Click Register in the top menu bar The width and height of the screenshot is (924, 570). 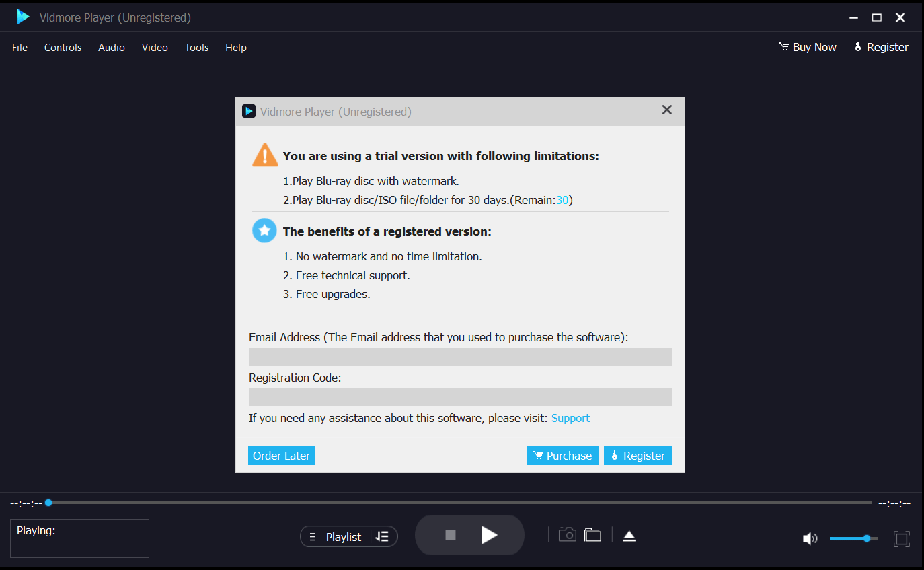(x=881, y=47)
